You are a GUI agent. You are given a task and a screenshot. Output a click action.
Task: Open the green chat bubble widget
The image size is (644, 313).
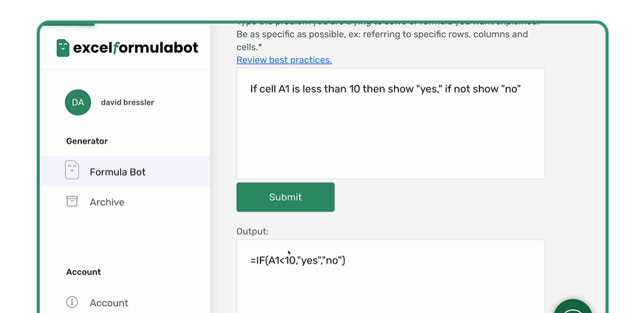click(x=573, y=308)
